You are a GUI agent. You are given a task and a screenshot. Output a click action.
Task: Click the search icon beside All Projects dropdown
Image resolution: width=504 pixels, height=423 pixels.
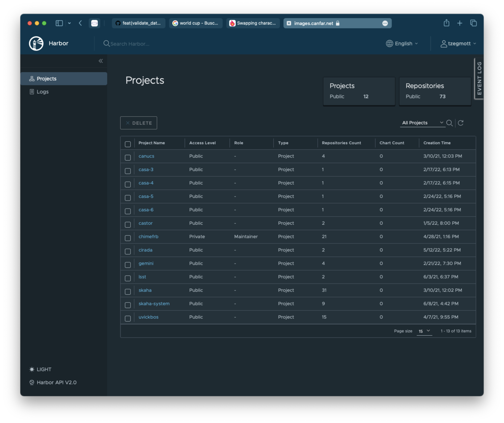449,123
